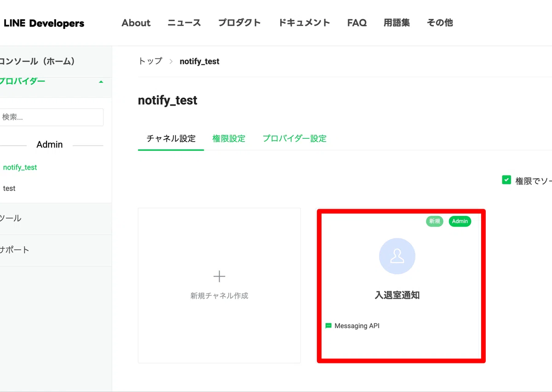Screen dimensions: 552x392
Task: Click the Admin group heading in sidebar
Action: (50, 145)
